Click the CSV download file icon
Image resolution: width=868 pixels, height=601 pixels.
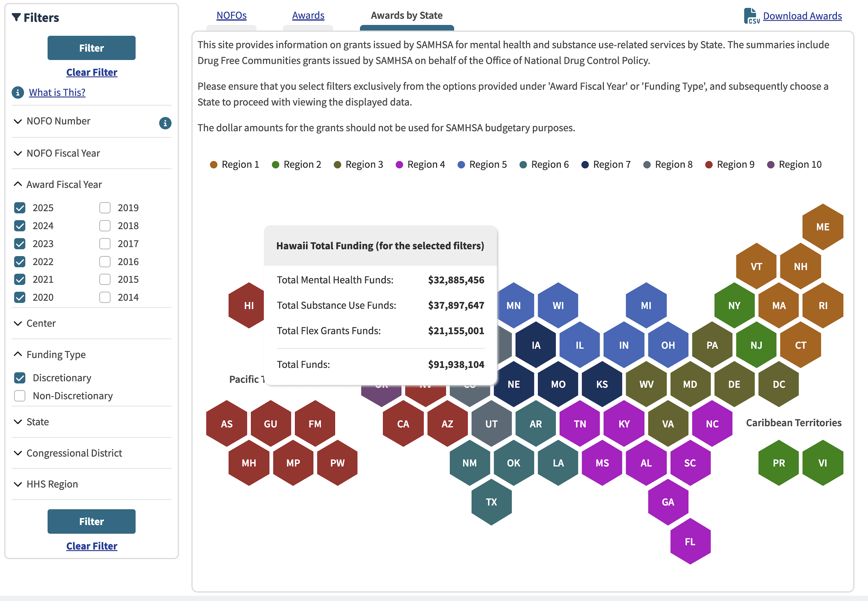[x=751, y=16]
